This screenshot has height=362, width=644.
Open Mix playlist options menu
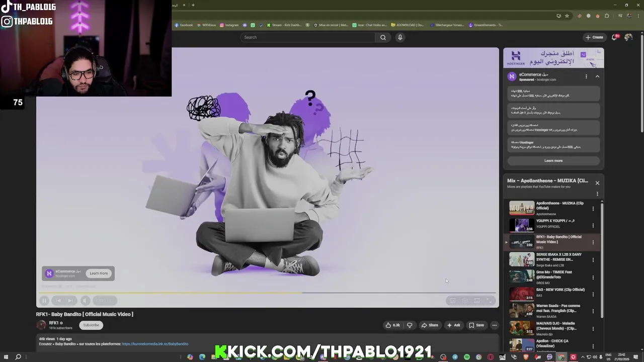pyautogui.click(x=597, y=194)
